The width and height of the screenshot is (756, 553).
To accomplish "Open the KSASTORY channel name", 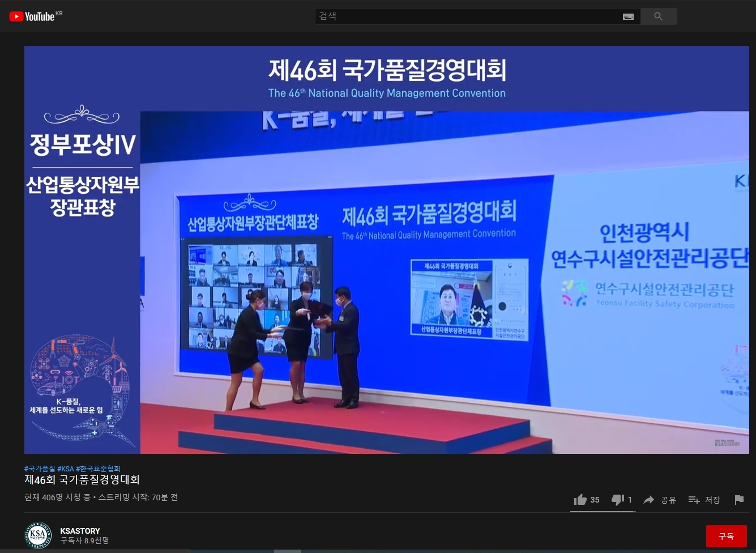I will point(80,531).
